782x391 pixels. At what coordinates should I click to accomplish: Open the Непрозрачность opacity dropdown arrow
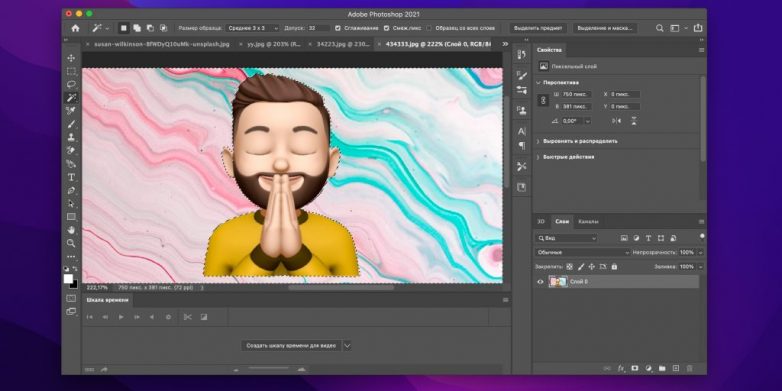pyautogui.click(x=700, y=252)
